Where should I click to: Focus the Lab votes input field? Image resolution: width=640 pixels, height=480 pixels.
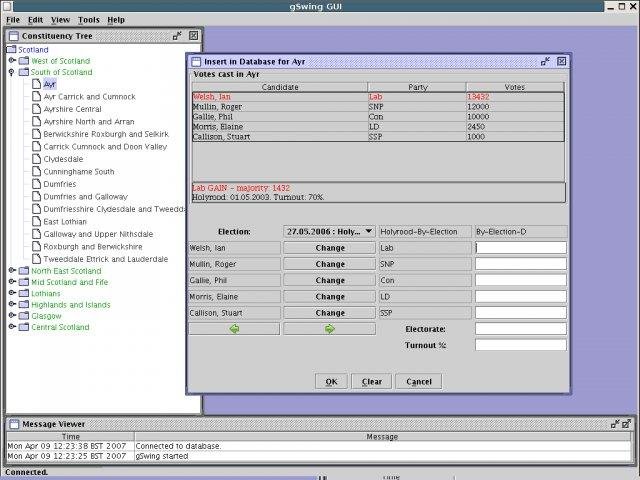click(x=521, y=247)
